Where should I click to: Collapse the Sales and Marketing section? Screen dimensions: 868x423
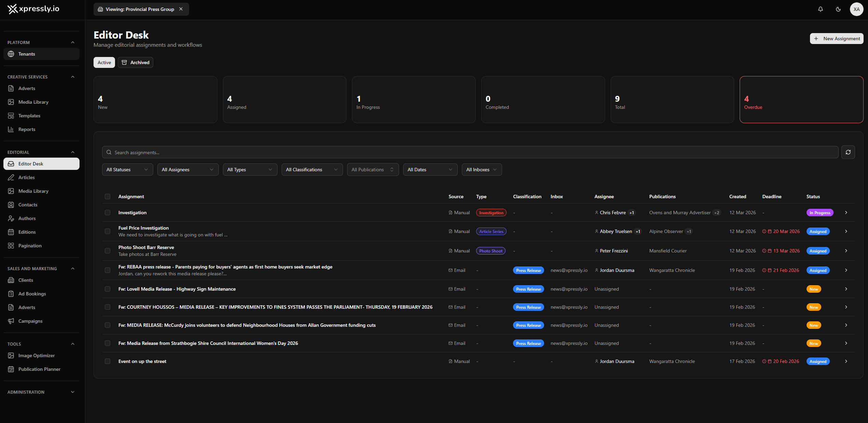pos(72,268)
